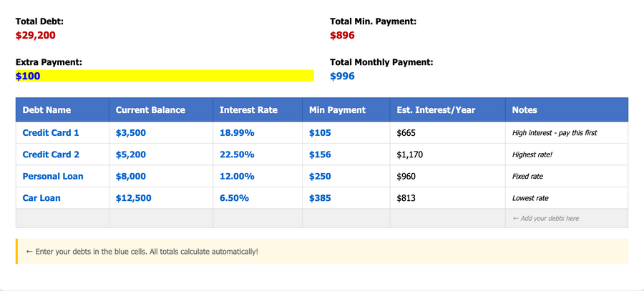Click the Total Debt label

[40, 21]
